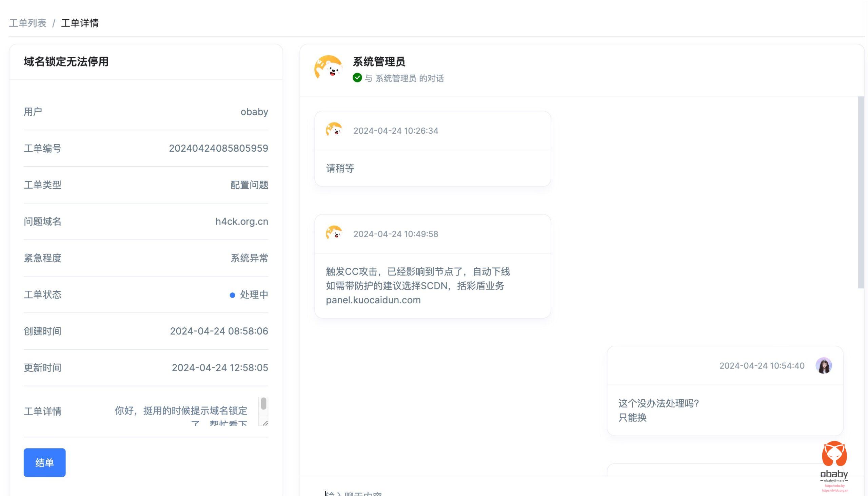The height and width of the screenshot is (496, 868).
Task: Click the 工单详情 textarea scrollbar thumb
Action: pyautogui.click(x=263, y=404)
